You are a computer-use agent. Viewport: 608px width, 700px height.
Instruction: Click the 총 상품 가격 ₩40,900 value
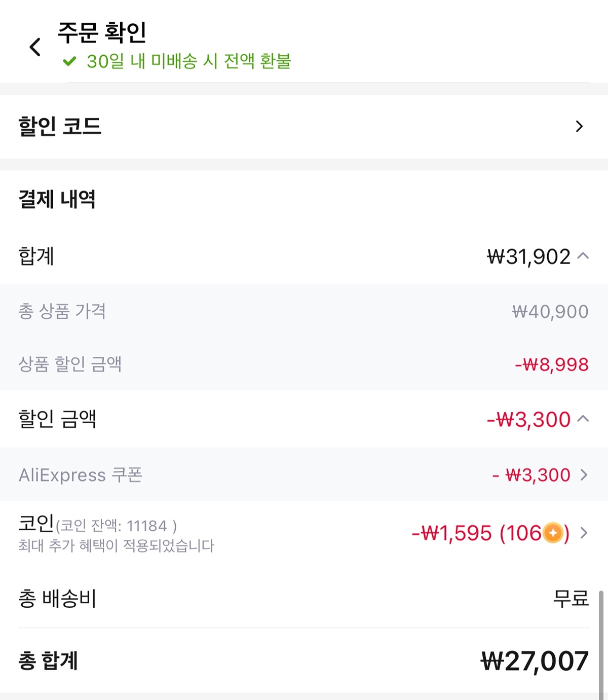550,311
